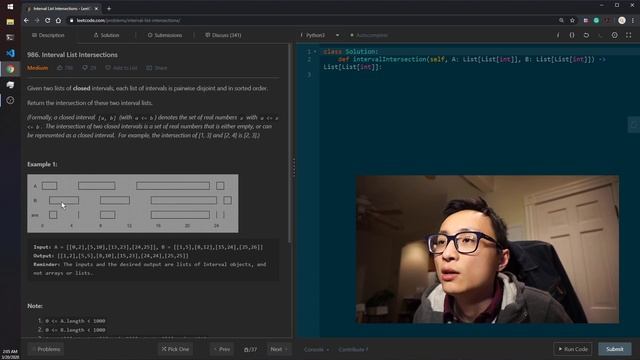Open Visual Studio Code from the taskbar
640x360 pixels.
(10, 53)
